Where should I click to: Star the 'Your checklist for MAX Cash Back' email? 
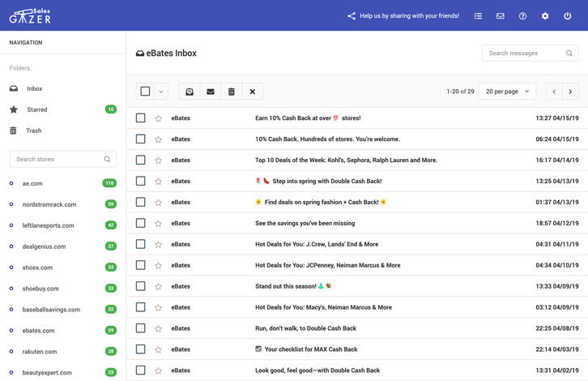[158, 349]
